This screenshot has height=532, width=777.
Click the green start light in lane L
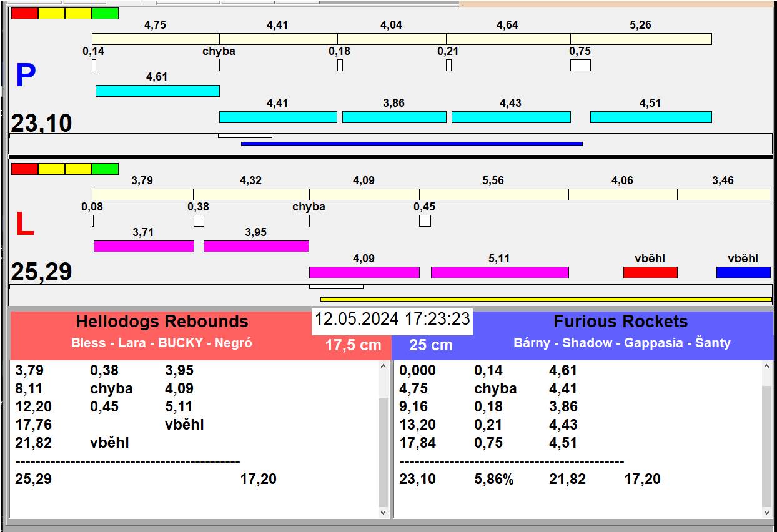click(105, 169)
